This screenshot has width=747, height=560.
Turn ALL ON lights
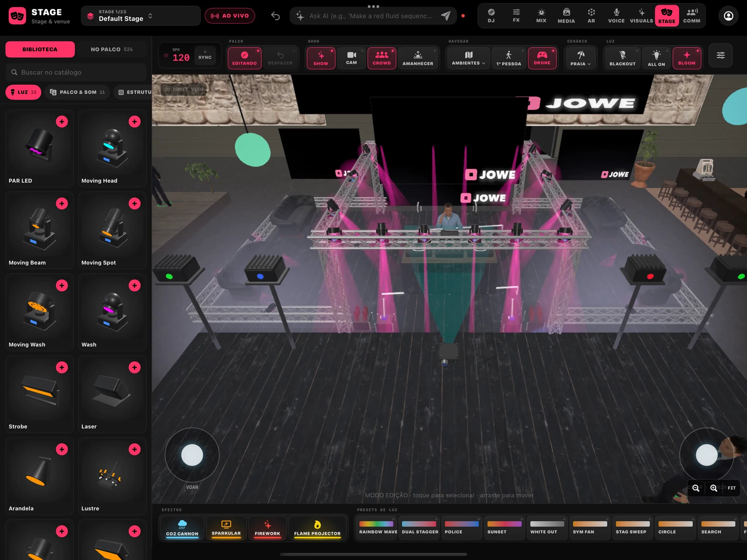pos(656,58)
